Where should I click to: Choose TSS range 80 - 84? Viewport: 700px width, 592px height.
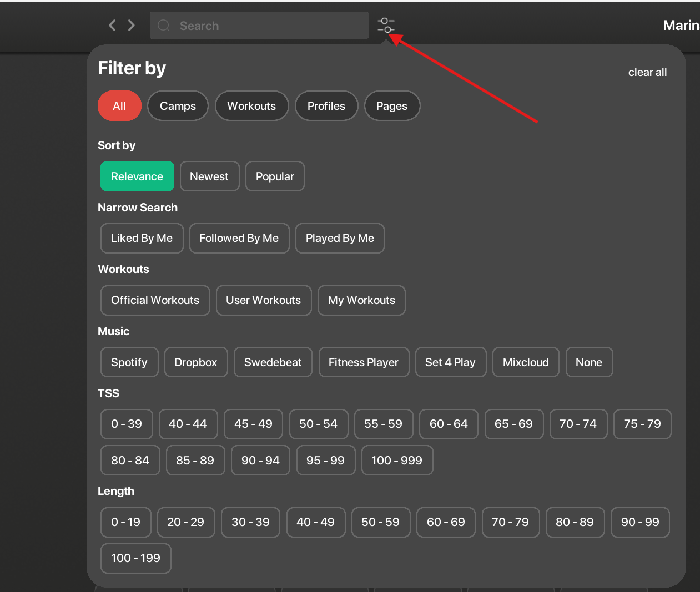130,461
